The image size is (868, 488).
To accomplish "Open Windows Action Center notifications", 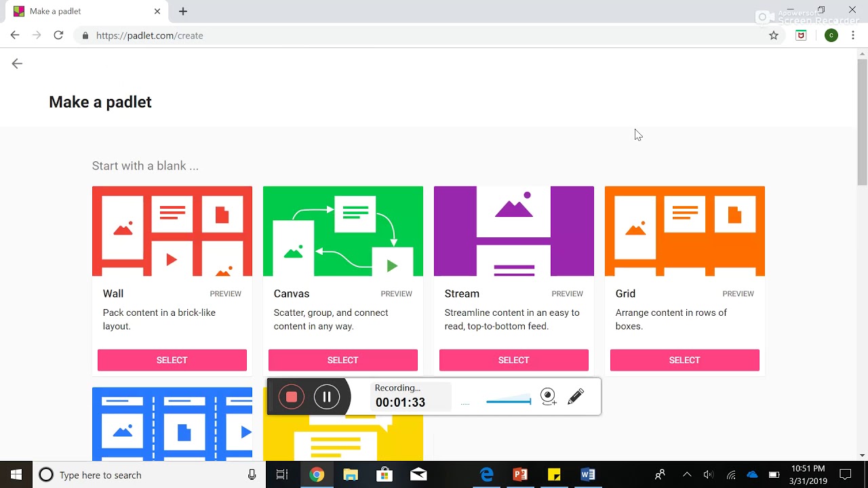I will pos(845,474).
